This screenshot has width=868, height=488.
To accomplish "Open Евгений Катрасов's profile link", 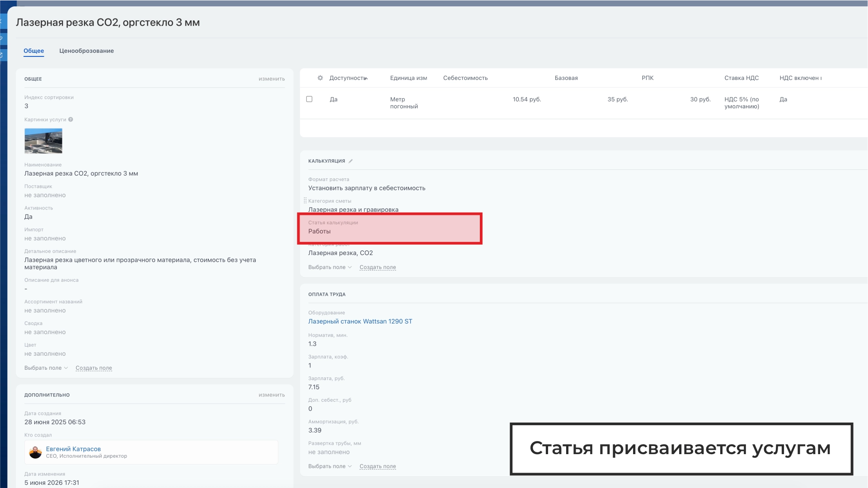I will pos(73,449).
